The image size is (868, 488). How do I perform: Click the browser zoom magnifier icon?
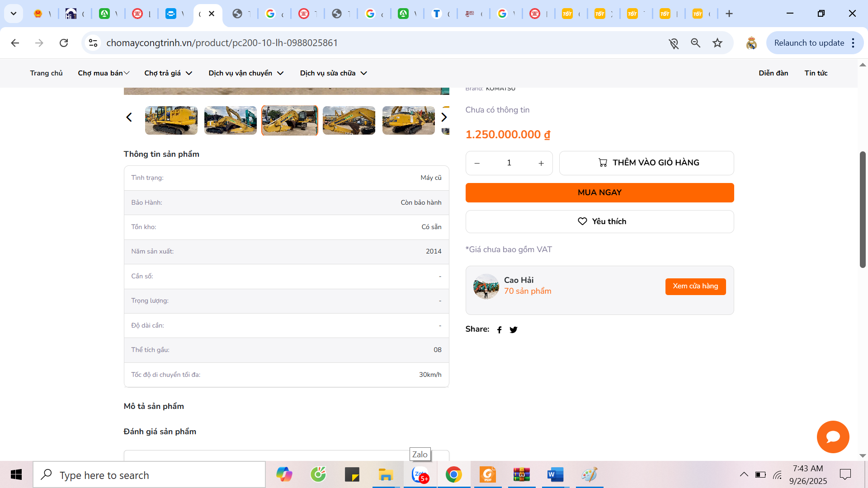[x=695, y=43]
